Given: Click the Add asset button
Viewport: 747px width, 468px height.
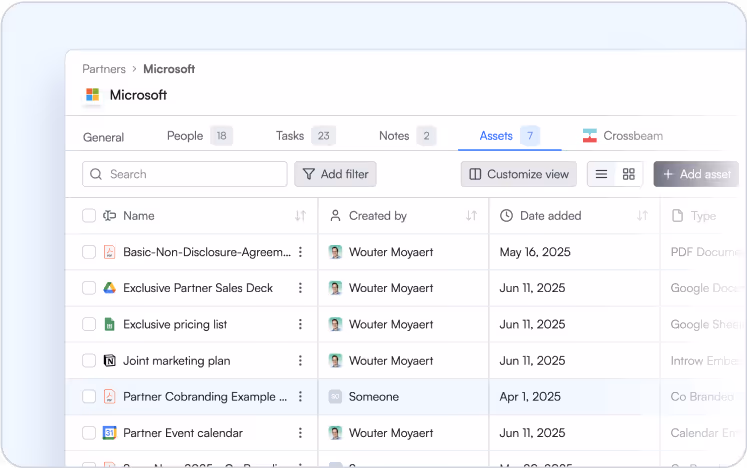Looking at the screenshot, I should coord(697,174).
